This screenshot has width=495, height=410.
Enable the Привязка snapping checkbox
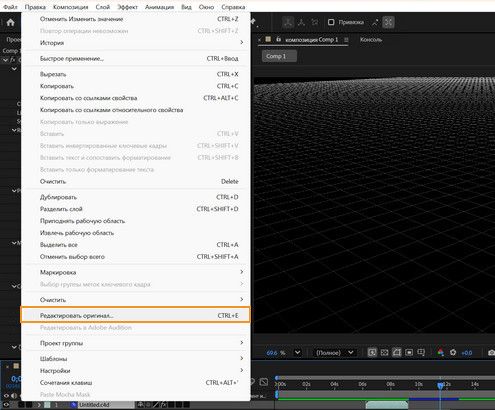[331, 22]
